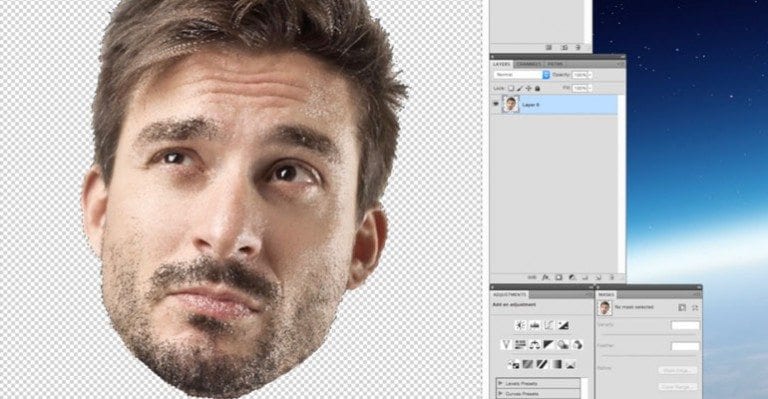
Task: Open layer style fx menu
Action: pyautogui.click(x=546, y=277)
